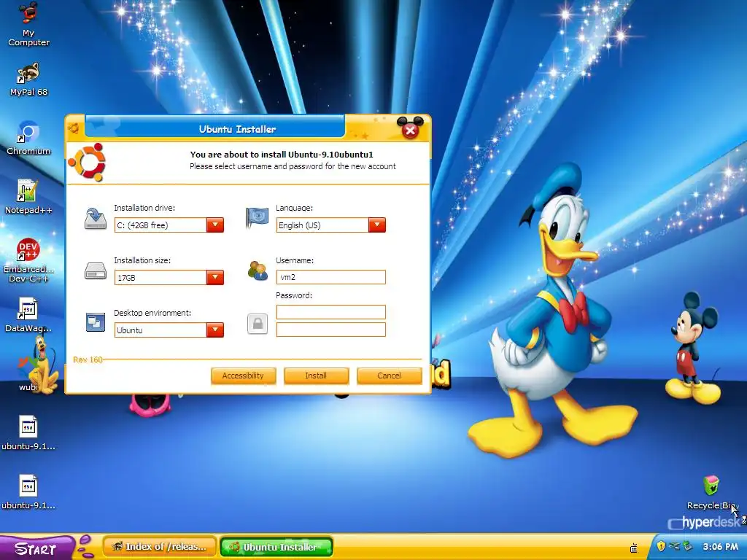The height and width of the screenshot is (560, 747).
Task: Click the Desktop environment: label
Action: (x=152, y=313)
